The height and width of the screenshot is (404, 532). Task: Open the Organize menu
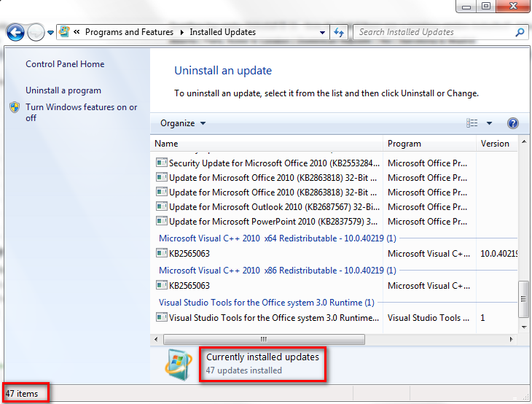183,123
